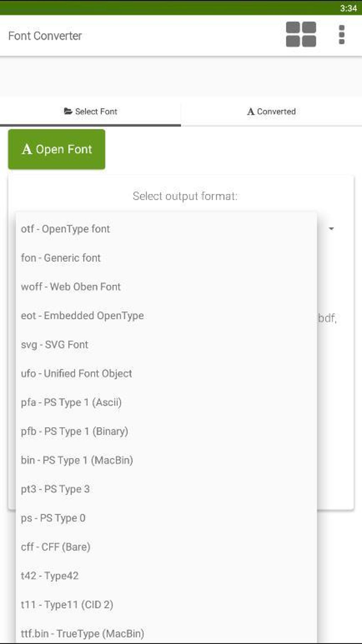Pick pfb - PS Type 1 (Binary)
Image resolution: width=362 pixels, height=644 pixels.
point(75,431)
